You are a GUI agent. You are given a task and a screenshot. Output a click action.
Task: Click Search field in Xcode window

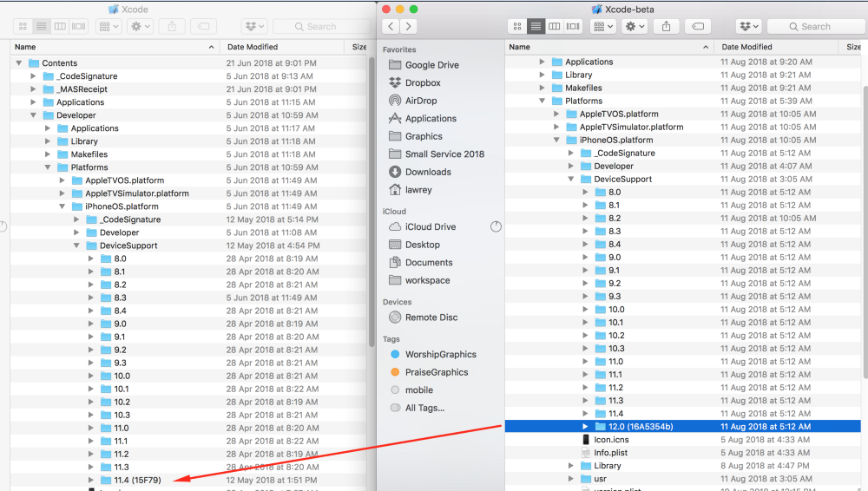322,26
